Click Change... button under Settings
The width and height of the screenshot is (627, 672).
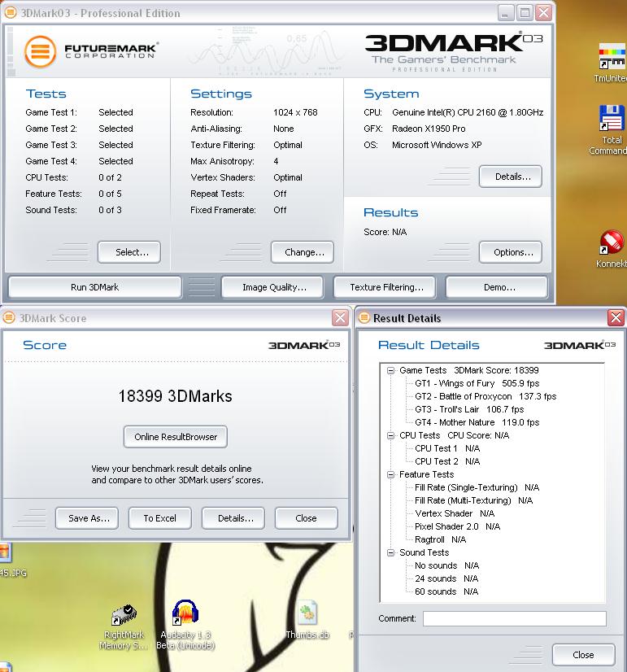[303, 252]
